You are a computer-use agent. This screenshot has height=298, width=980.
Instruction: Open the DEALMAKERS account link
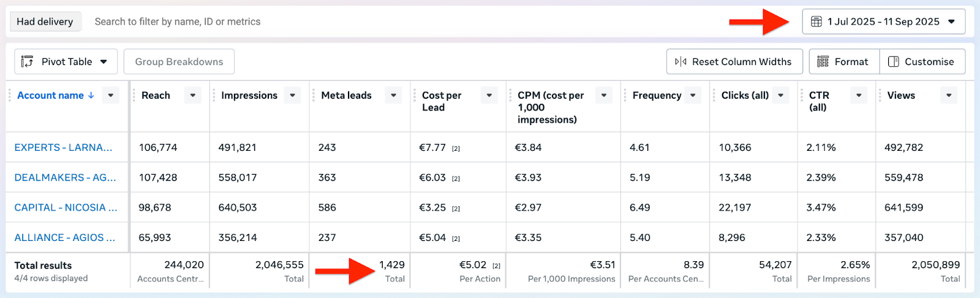65,178
